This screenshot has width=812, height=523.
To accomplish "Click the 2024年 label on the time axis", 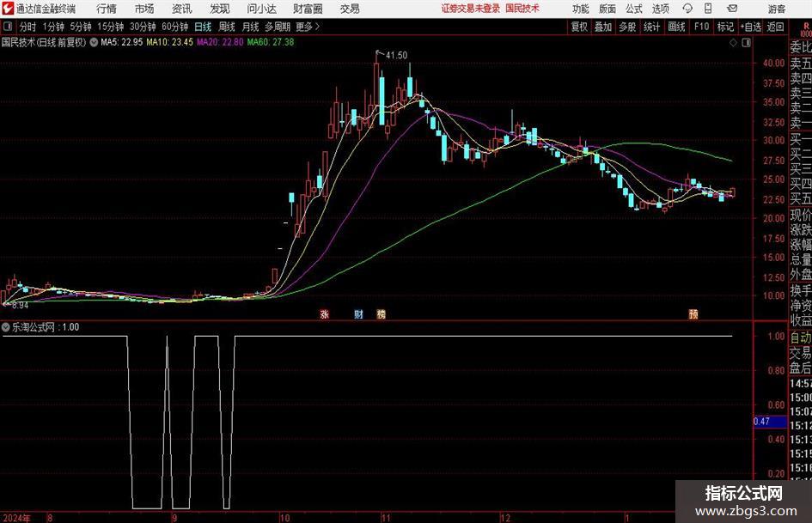I will pyautogui.click(x=16, y=518).
